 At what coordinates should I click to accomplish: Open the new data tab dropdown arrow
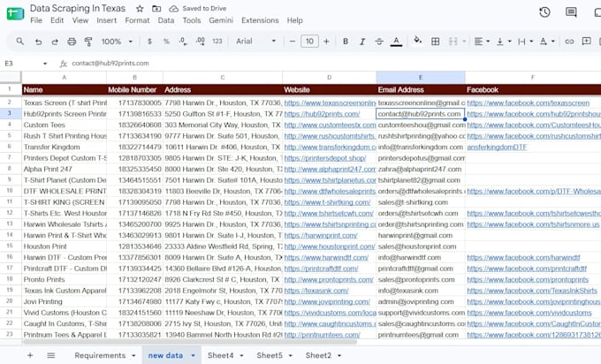tap(194, 355)
